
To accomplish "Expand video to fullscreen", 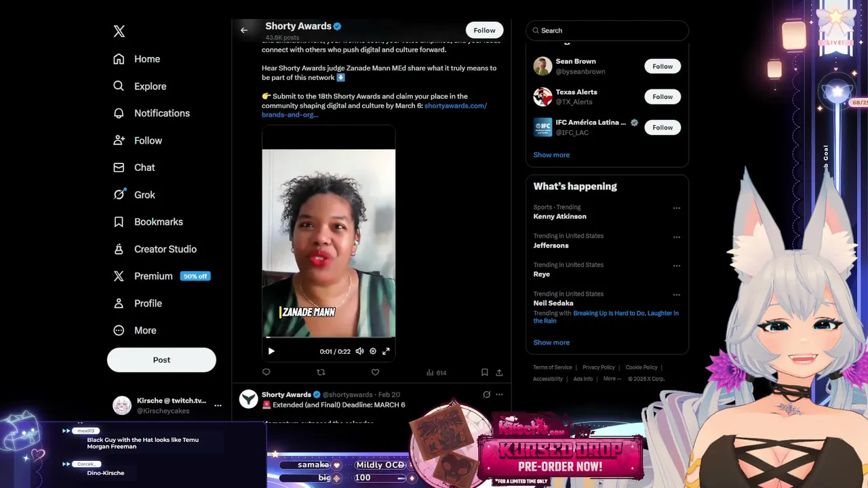I will 386,351.
